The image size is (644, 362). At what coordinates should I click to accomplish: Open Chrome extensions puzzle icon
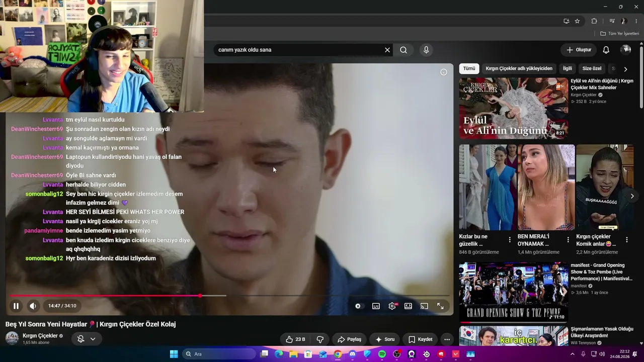coord(594,21)
